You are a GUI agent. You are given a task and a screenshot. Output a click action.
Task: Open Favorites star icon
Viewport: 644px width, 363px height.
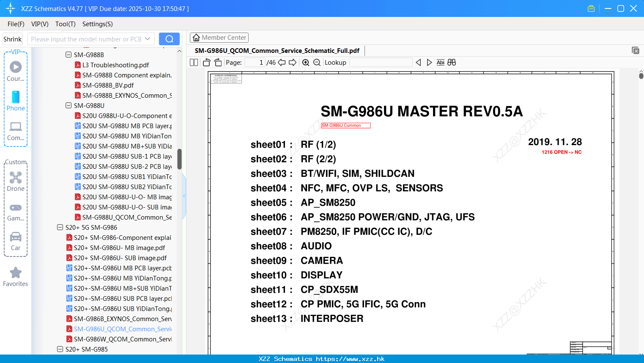(x=16, y=277)
